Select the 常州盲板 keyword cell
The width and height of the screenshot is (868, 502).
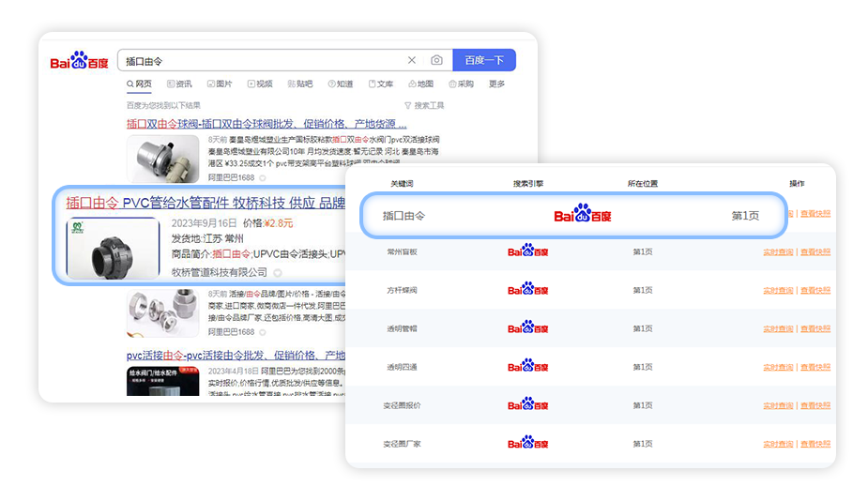point(402,251)
